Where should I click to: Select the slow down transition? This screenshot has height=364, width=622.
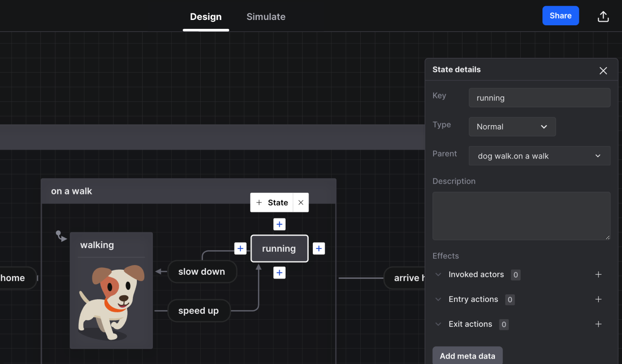(x=202, y=272)
